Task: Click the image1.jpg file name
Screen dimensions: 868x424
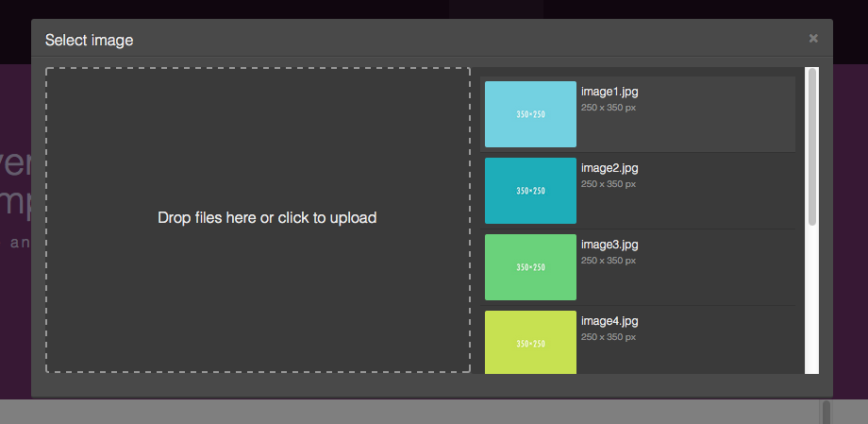Action: tap(609, 92)
